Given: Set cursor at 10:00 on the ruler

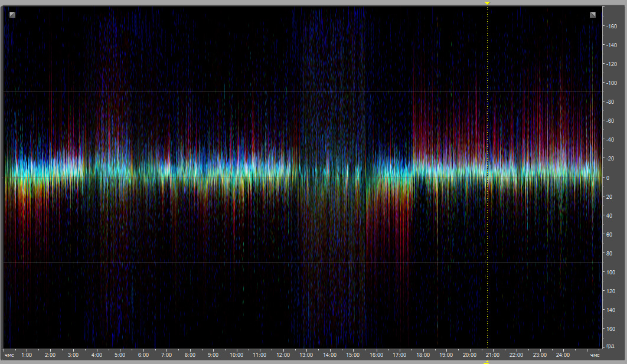Looking at the screenshot, I should point(236,355).
